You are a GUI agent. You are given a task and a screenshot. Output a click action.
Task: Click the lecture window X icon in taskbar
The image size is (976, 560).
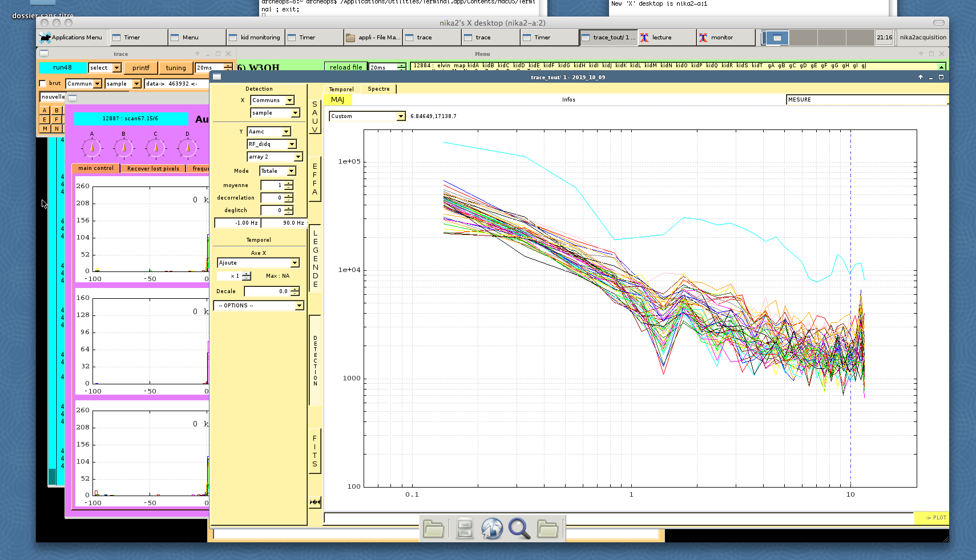point(644,38)
